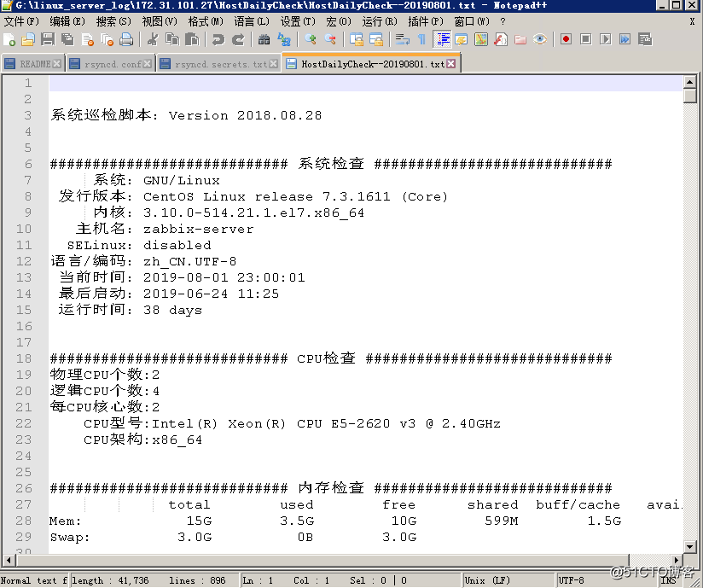Open the 窗口(W) menu
This screenshot has height=588, width=703.
tap(472, 21)
